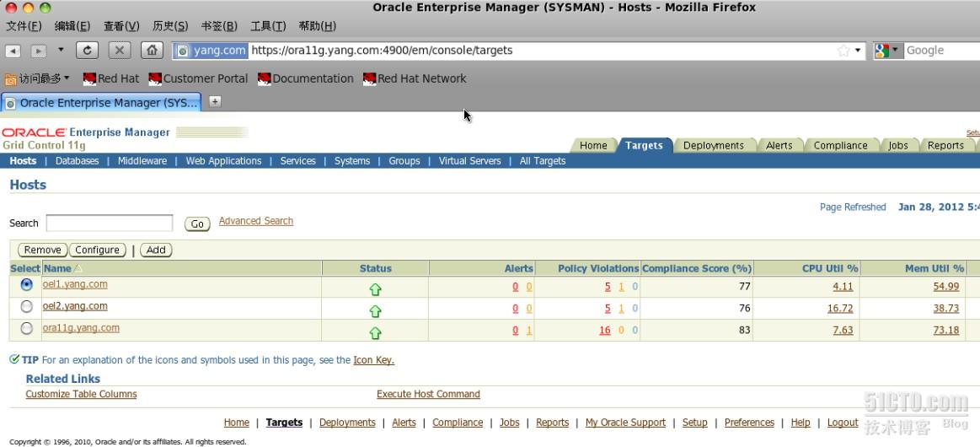Click the browser Back arrow button

13,51
